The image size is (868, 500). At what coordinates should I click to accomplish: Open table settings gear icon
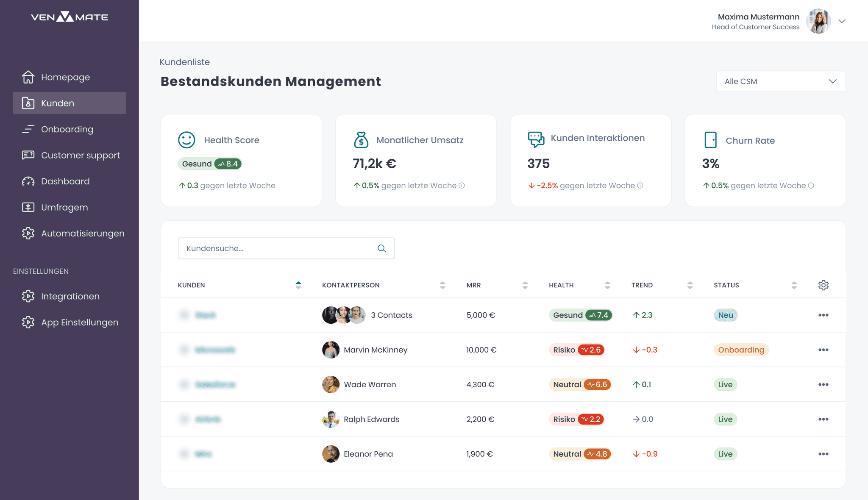(823, 285)
